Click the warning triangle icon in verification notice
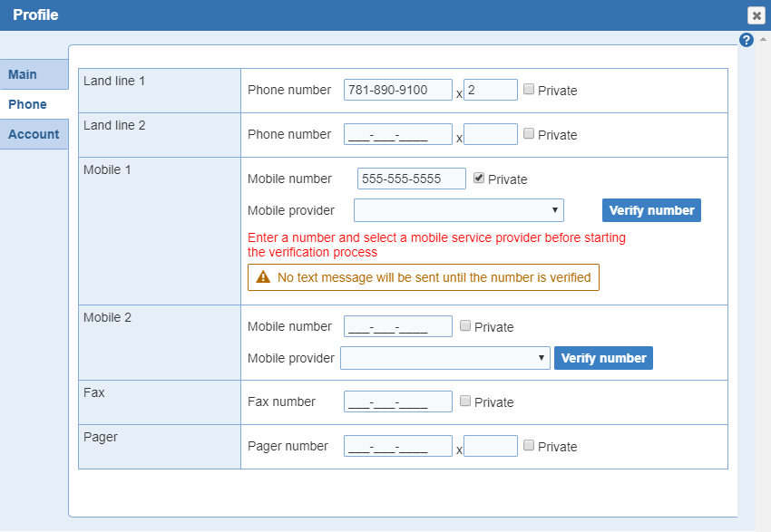 (x=263, y=277)
